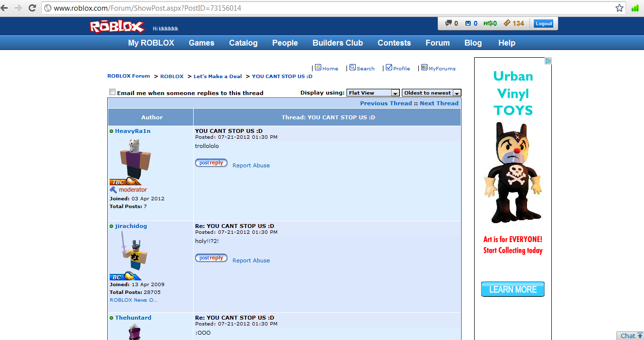Click 'Joined: 03 Apr 2012' under HeavyRa1n
The height and width of the screenshot is (340, 644).
pyautogui.click(x=137, y=198)
